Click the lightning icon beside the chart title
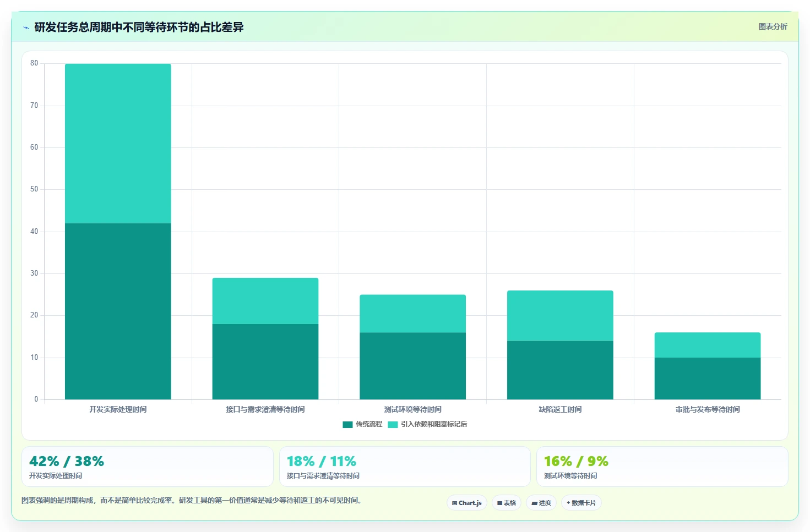Screen dimensions: 810x532 pyautogui.click(x=26, y=28)
